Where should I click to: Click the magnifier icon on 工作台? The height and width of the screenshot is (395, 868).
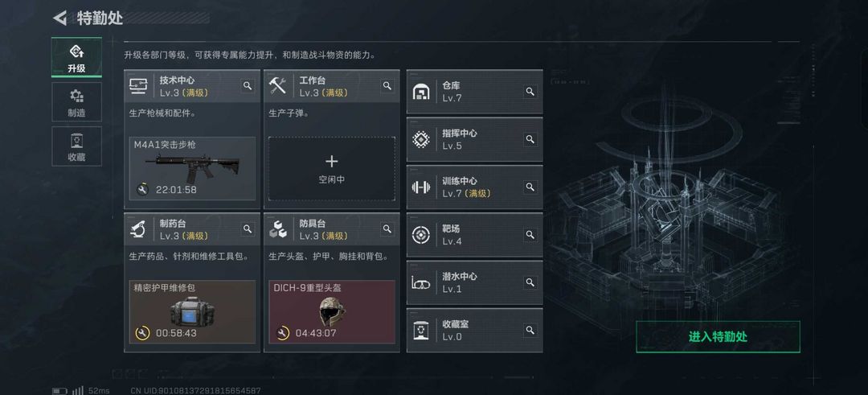pyautogui.click(x=387, y=86)
